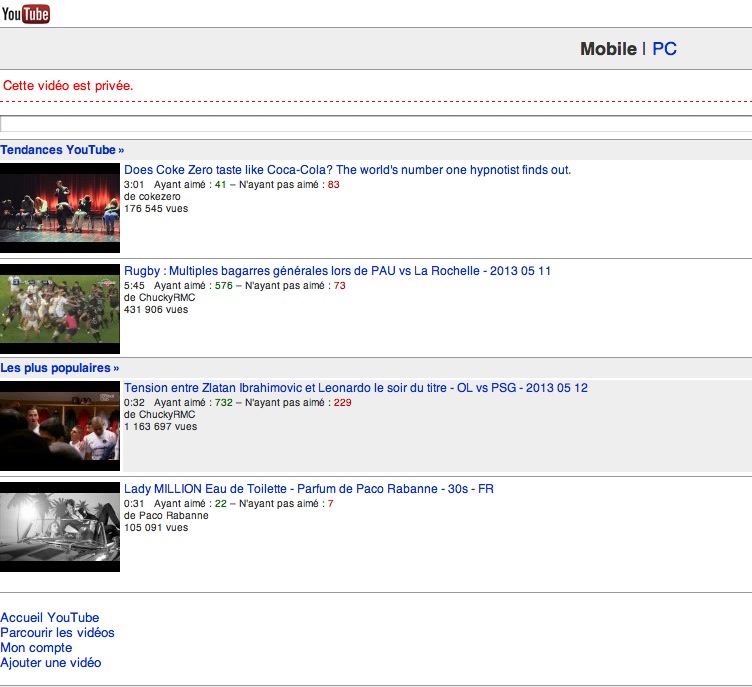Image resolution: width=752 pixels, height=687 pixels.
Task: Open the Zlatan Ibrahimovic video thumbnail
Action: 60,426
